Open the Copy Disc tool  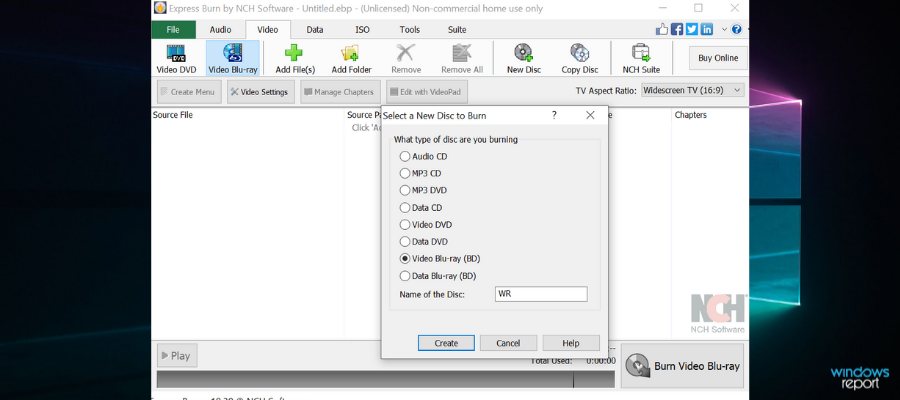click(580, 58)
